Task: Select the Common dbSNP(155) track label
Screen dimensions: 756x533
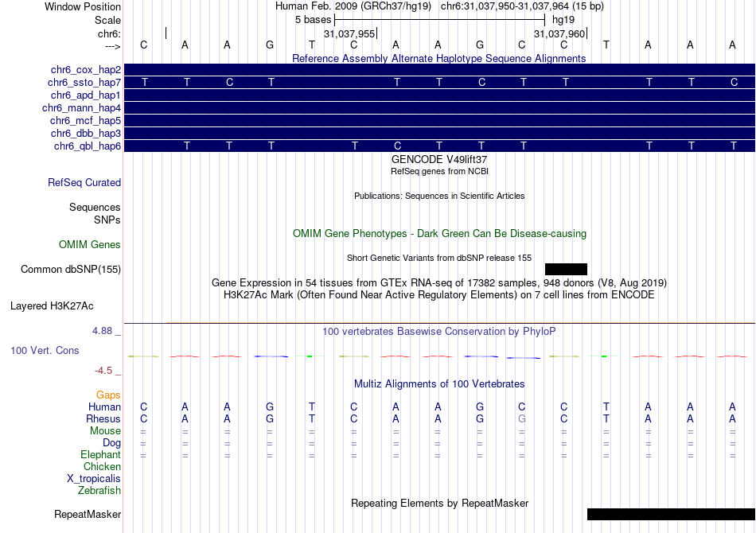Action: (x=71, y=270)
